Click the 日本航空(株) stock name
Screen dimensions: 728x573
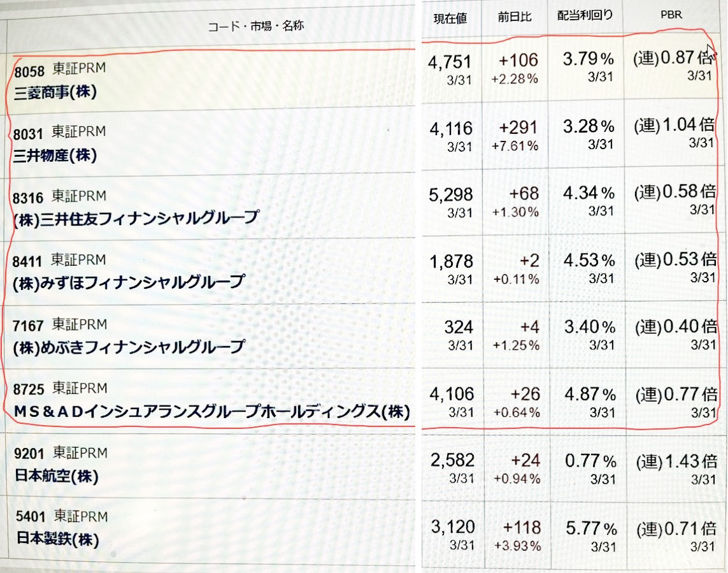pyautogui.click(x=56, y=475)
